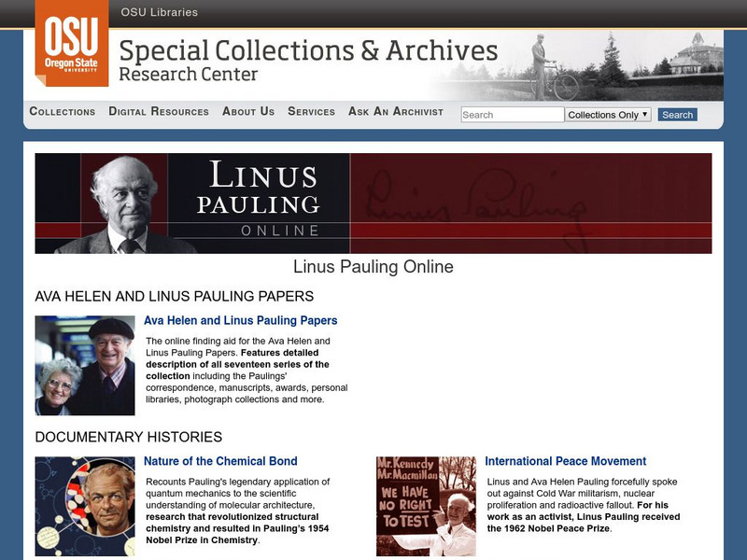
Task: Click the We Have No Right To Test photo
Action: [x=426, y=506]
